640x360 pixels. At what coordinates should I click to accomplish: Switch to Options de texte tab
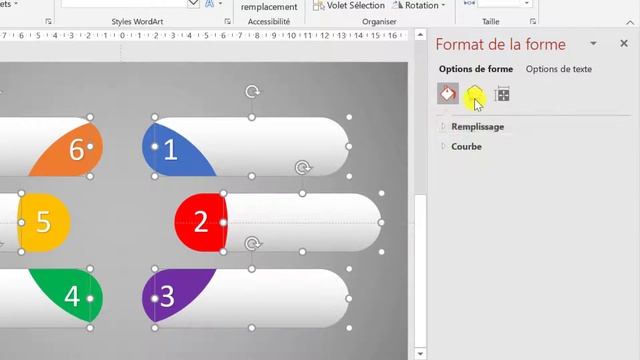pyautogui.click(x=558, y=69)
